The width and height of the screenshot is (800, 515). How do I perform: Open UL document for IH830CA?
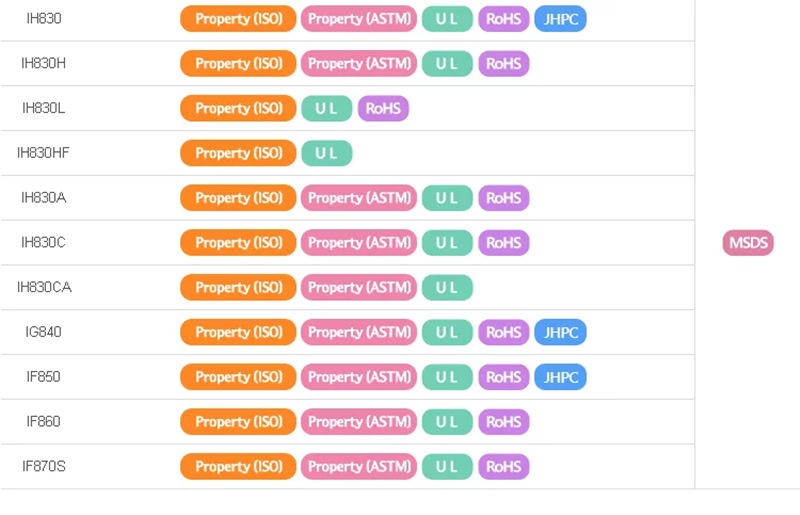coord(446,288)
